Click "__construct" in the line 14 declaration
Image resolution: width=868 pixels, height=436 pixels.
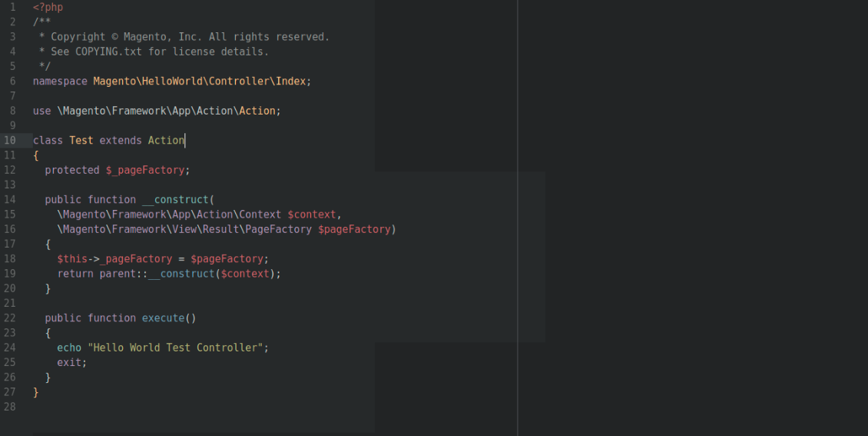(x=175, y=199)
